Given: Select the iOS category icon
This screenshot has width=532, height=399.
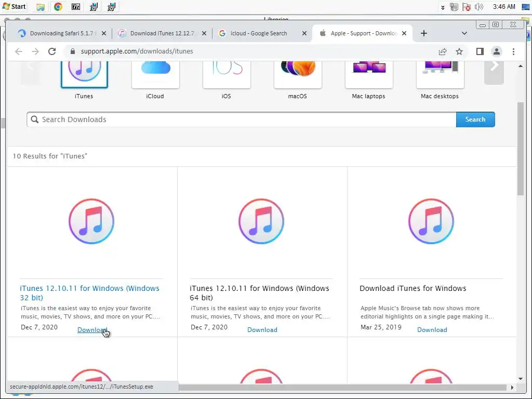Looking at the screenshot, I should (x=227, y=74).
